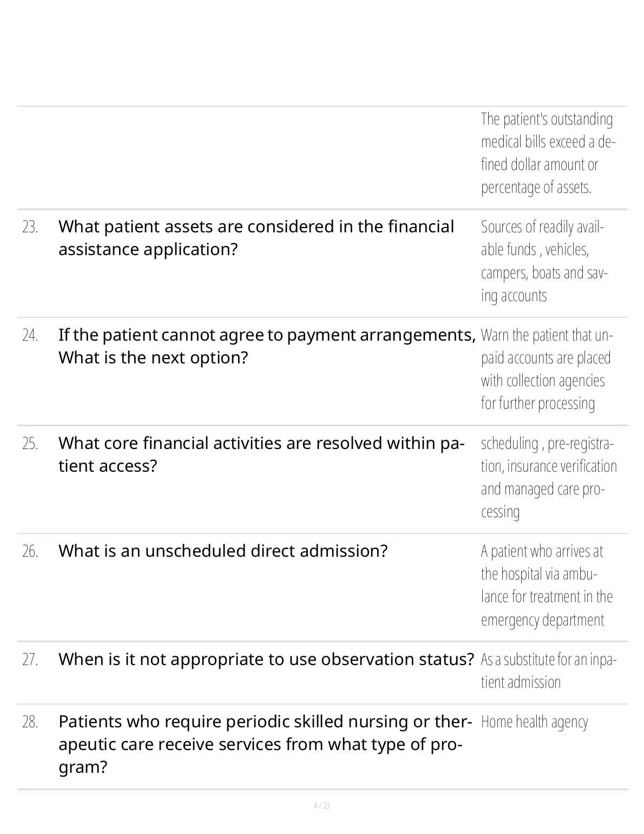This screenshot has width=644, height=834.
Task: Select the answer listing vehicles, campers, boats
Action: click(x=543, y=261)
